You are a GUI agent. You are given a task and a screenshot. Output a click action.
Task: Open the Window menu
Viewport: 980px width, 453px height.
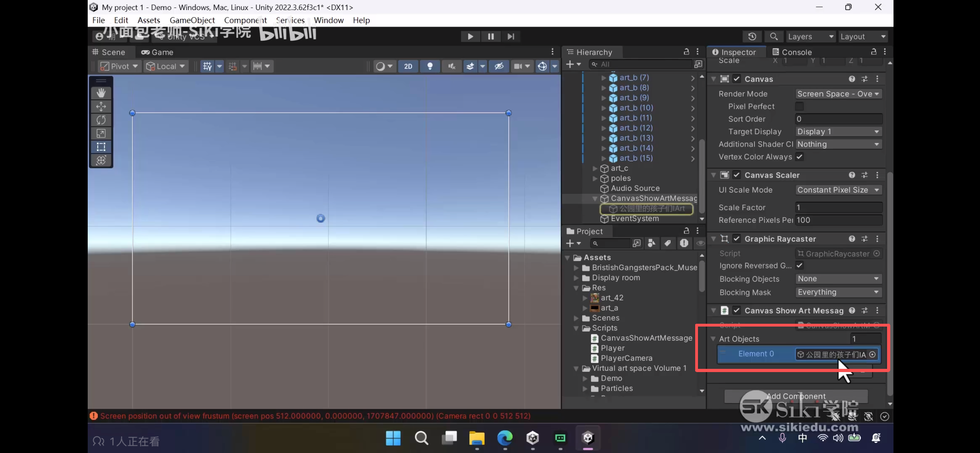(x=329, y=20)
